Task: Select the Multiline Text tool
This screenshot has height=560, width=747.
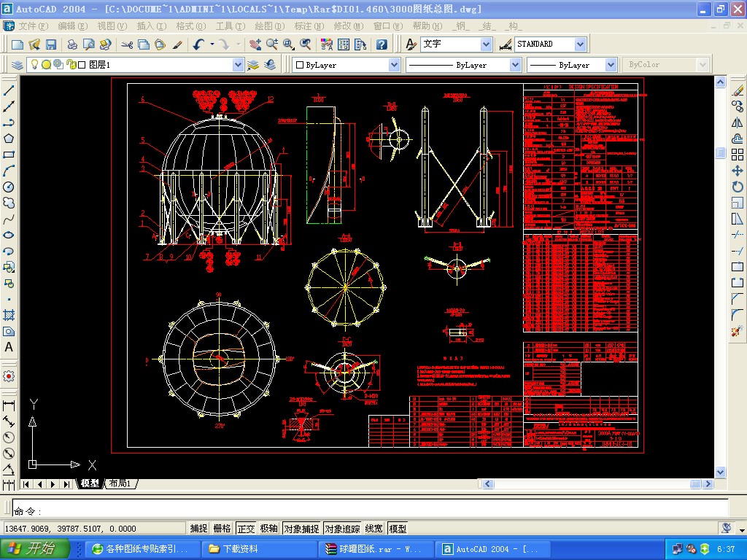Action: [9, 347]
